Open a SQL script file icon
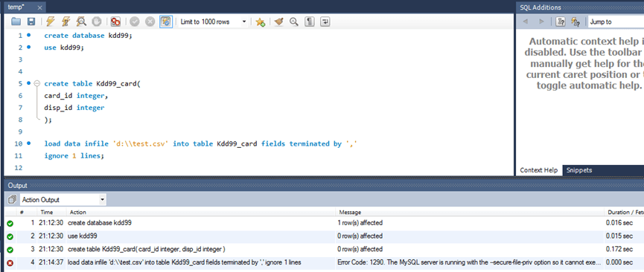The height and width of the screenshot is (272, 644). click(16, 22)
